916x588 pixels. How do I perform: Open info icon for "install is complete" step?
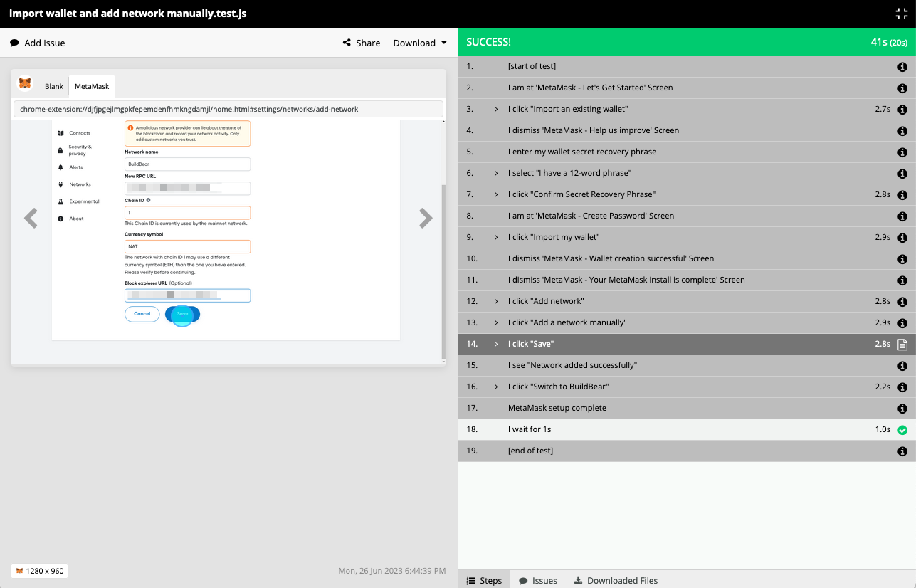point(902,280)
